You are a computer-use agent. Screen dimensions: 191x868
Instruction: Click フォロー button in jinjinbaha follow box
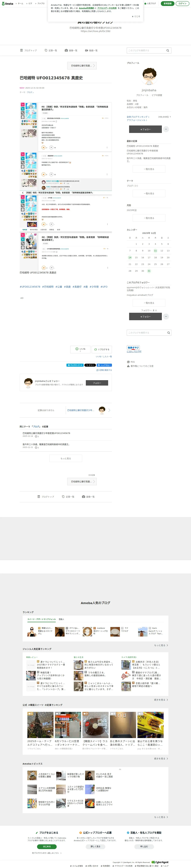97,383
